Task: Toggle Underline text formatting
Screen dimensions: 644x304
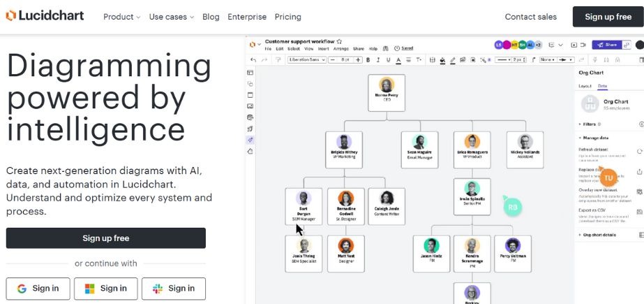Action: click(388, 60)
